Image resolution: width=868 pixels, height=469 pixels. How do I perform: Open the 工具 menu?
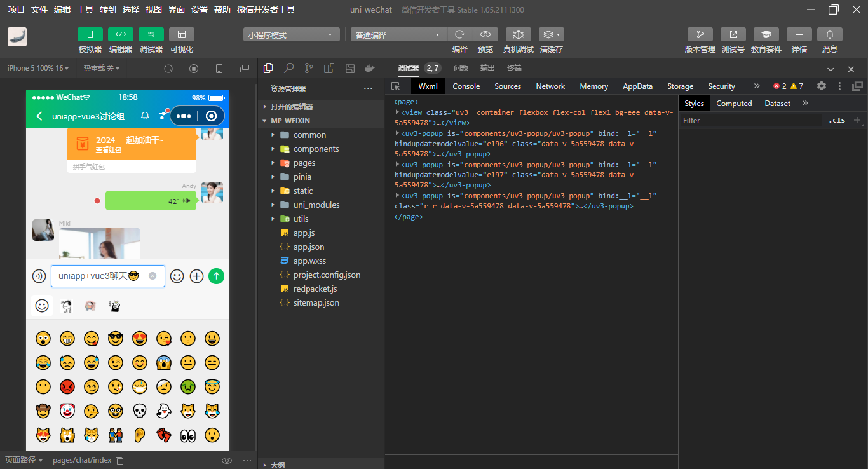coord(85,10)
